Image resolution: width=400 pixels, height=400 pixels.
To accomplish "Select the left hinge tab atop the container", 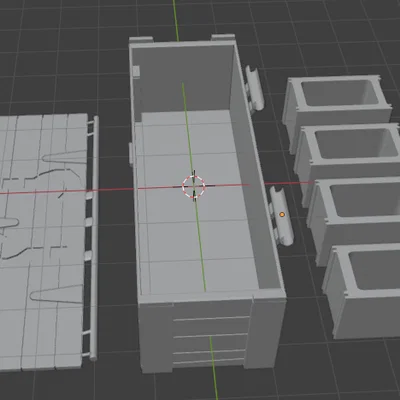I will tap(141, 40).
